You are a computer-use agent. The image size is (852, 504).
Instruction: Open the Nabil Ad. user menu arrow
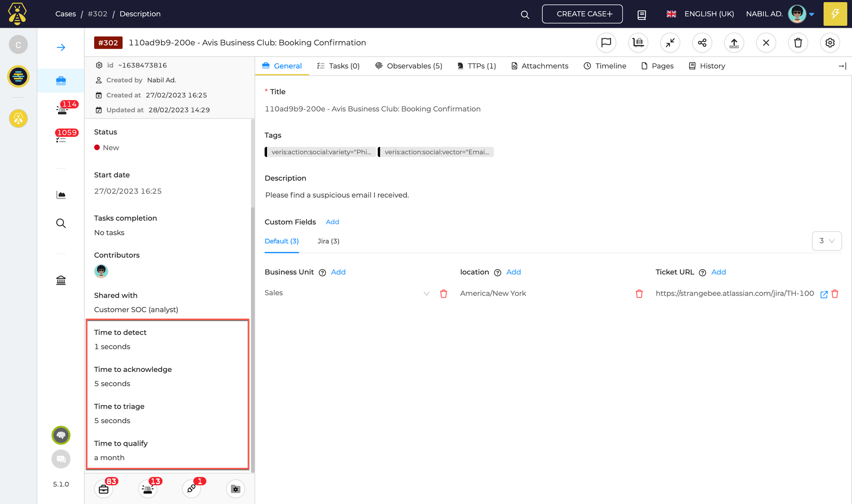coord(812,14)
